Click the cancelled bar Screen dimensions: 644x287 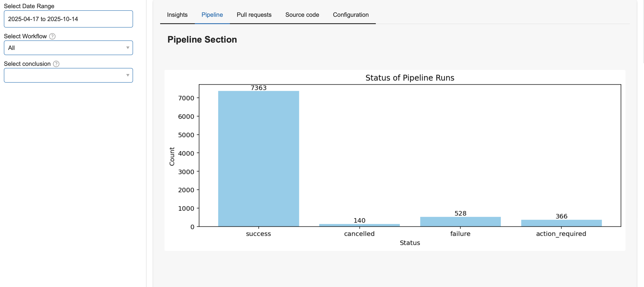[359, 225]
